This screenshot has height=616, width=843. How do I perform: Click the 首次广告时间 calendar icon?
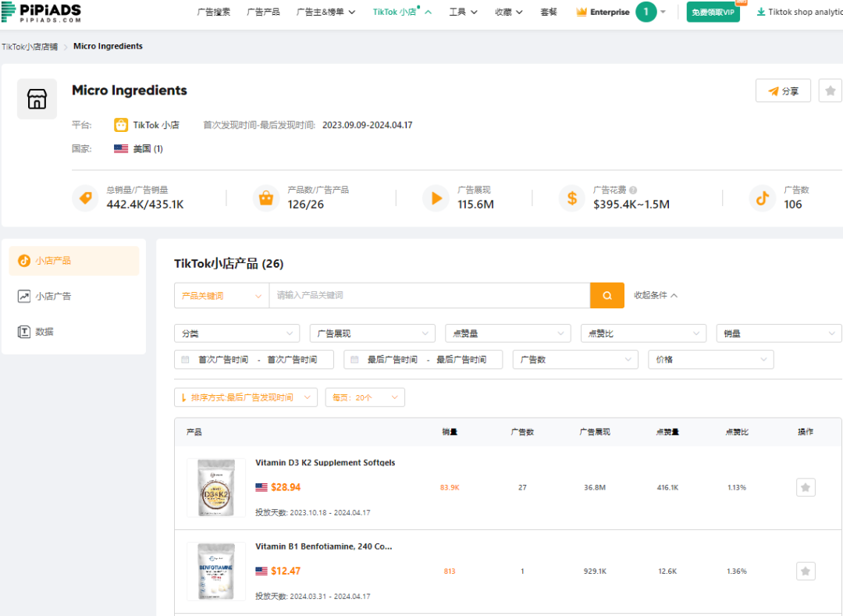click(x=186, y=360)
